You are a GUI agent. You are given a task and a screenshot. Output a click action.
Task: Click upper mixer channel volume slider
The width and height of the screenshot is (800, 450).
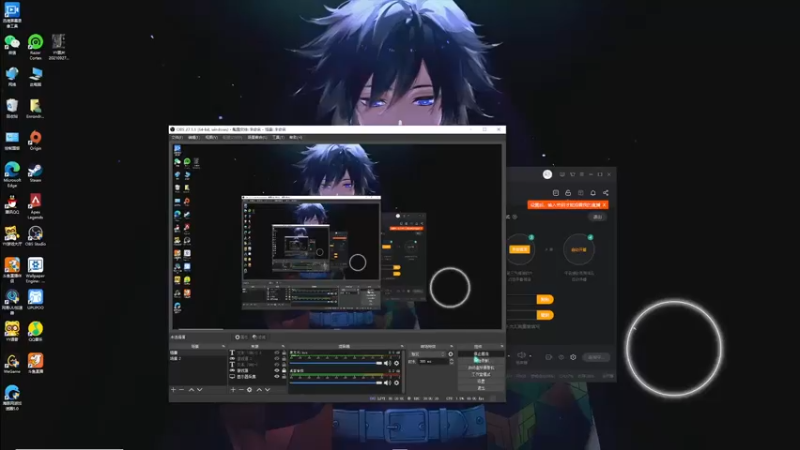click(x=336, y=363)
